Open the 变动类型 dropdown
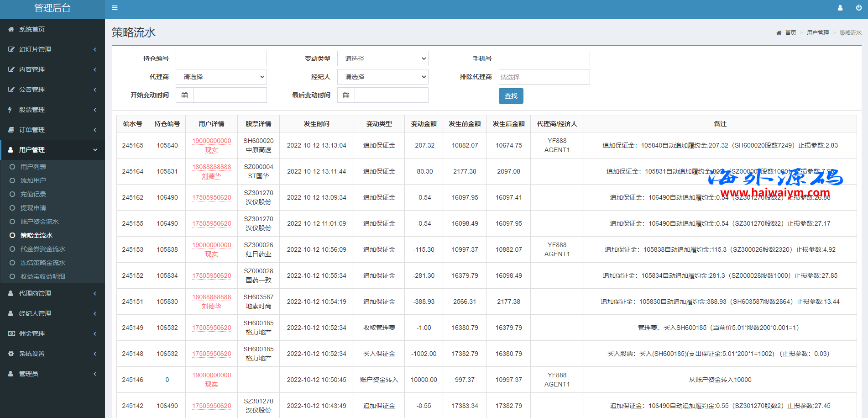The image size is (868, 418). (x=382, y=58)
